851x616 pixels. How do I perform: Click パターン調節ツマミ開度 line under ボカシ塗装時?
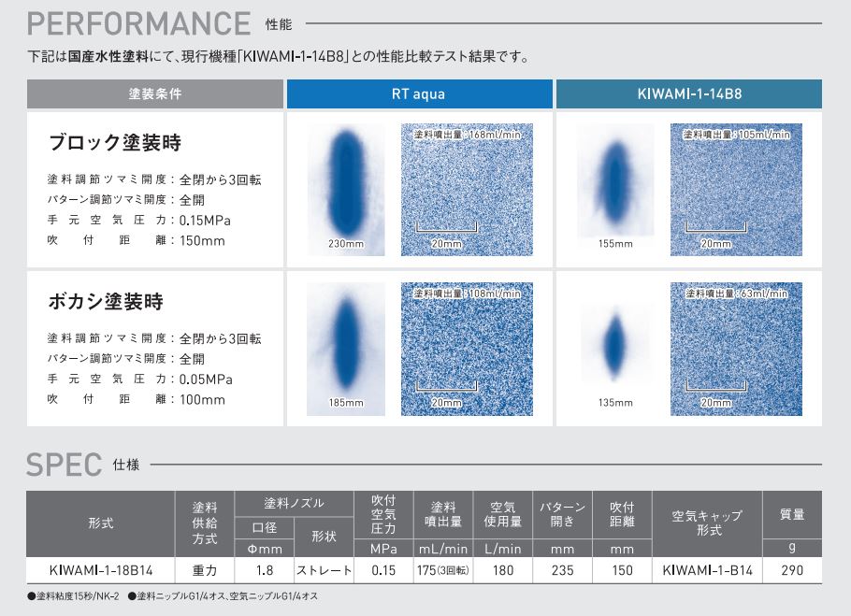click(126, 358)
